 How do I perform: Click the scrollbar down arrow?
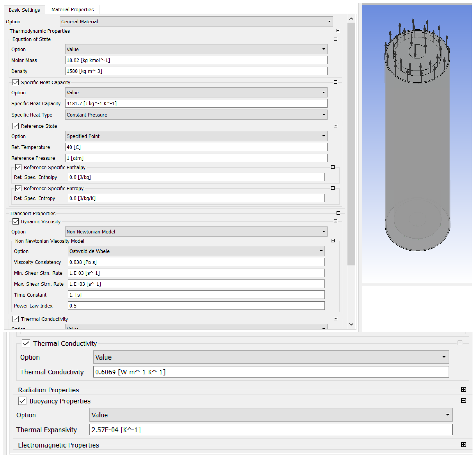[x=351, y=324]
